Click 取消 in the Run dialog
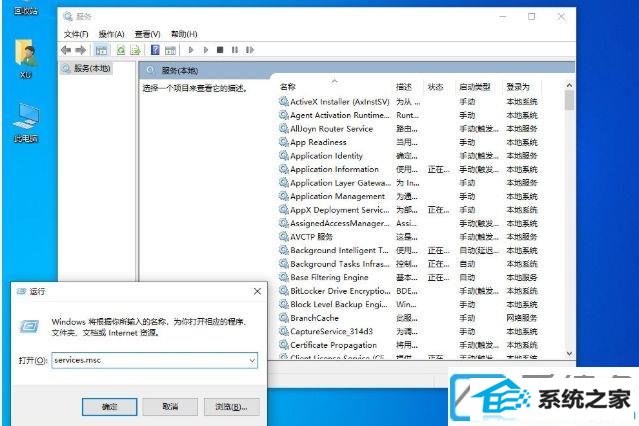This screenshot has width=639, height=426. point(170,407)
